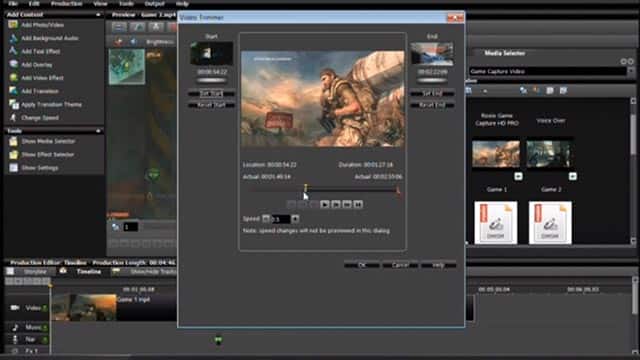Click the play button in Video Trimmer
Viewport: 640px width, 360px height.
pos(324,204)
